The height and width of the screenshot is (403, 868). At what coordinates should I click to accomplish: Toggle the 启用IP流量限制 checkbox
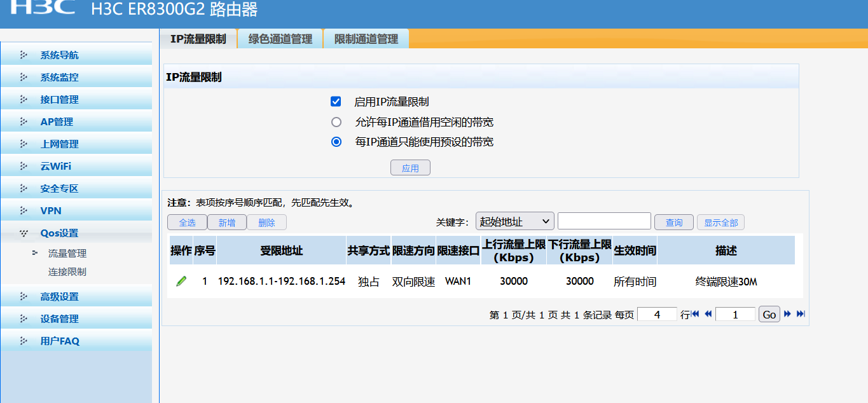[336, 102]
